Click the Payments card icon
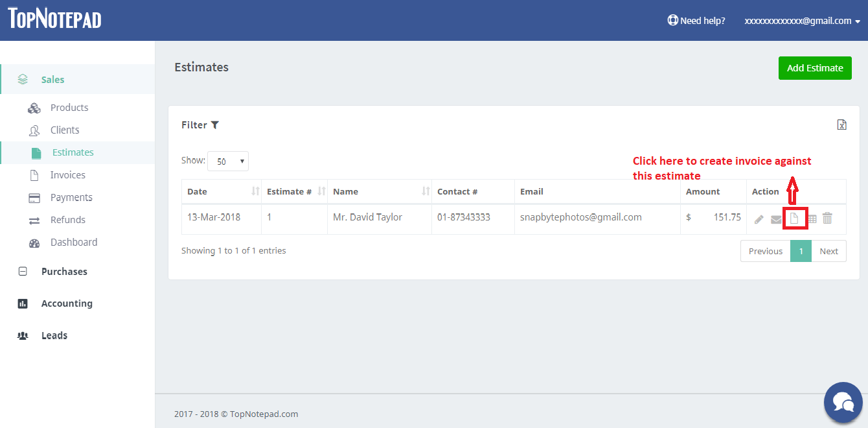Viewport: 868px width, 428px height. click(x=34, y=198)
